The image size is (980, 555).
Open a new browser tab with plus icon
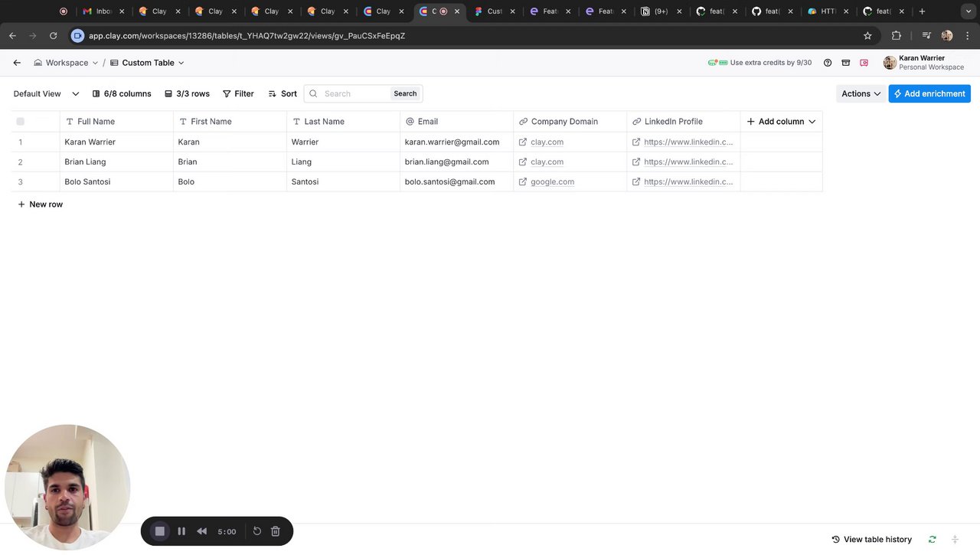tap(922, 11)
